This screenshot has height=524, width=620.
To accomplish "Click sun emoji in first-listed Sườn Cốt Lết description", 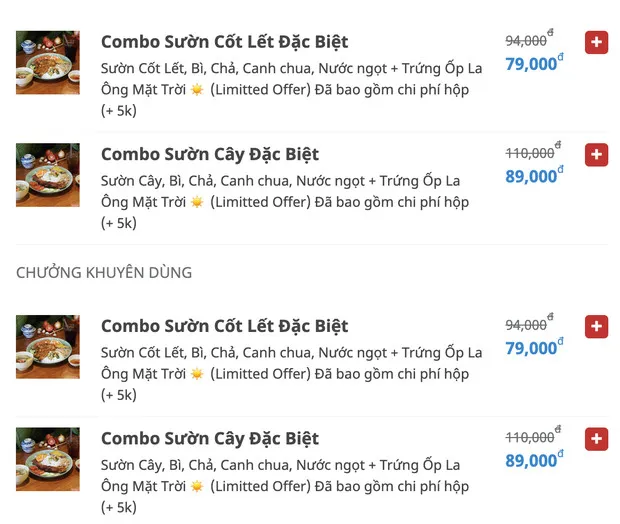I will point(197,91).
